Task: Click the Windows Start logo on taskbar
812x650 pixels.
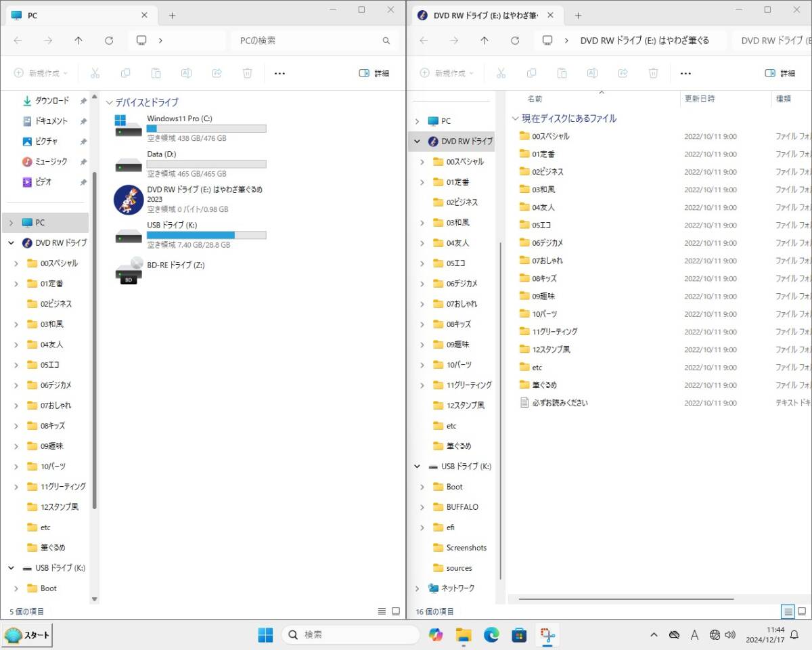Action: click(265, 634)
